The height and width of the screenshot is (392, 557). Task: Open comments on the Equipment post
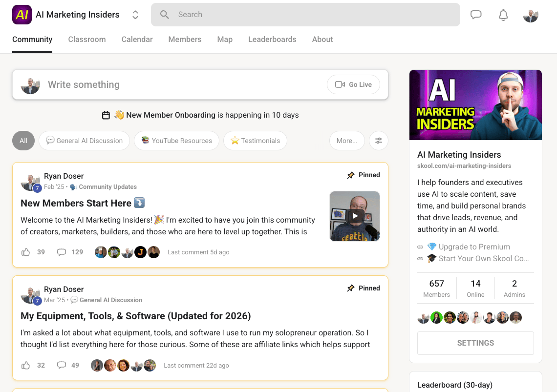pos(62,365)
